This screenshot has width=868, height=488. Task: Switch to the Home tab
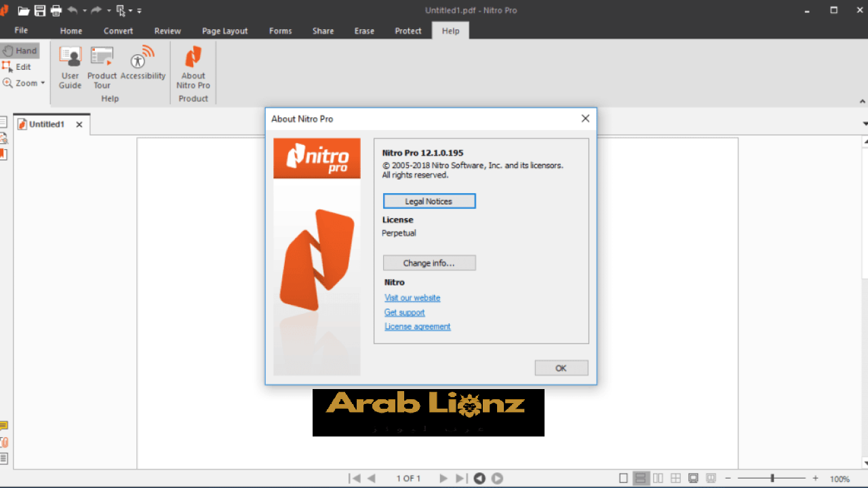(x=71, y=31)
